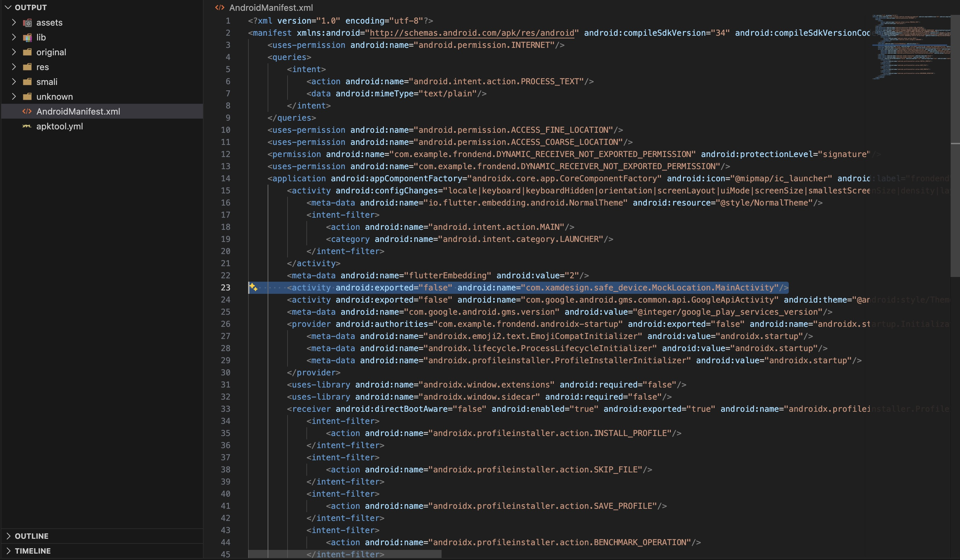Click line number 14 in the gutter

226,179
